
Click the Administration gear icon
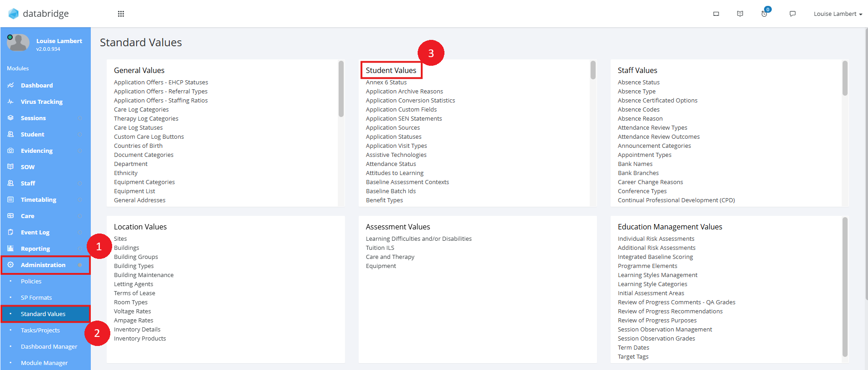tap(10, 265)
